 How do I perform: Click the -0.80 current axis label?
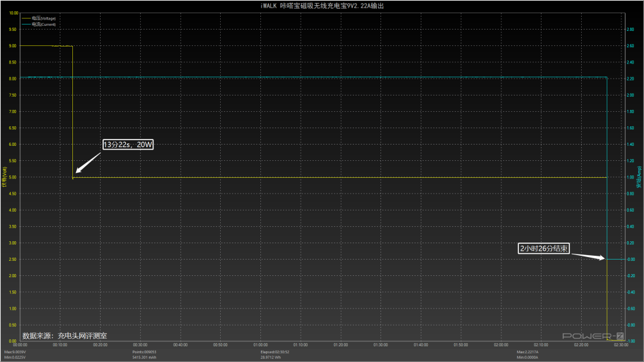pos(630,325)
